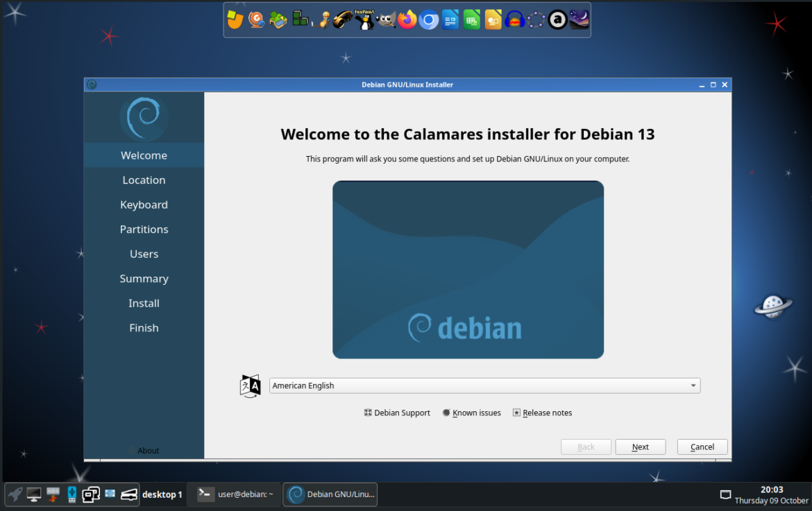Click the language translation icon beside the dropdown
Screen dimensions: 812x511
pos(249,386)
